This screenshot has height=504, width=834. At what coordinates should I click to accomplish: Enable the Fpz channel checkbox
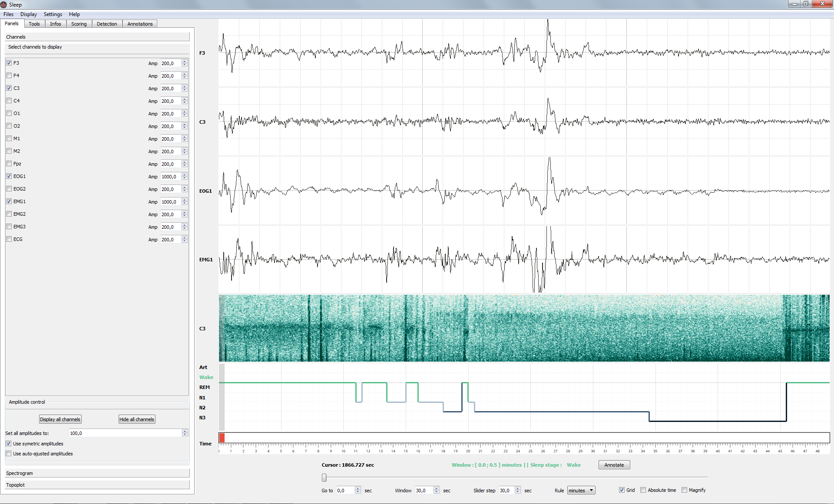pos(9,164)
